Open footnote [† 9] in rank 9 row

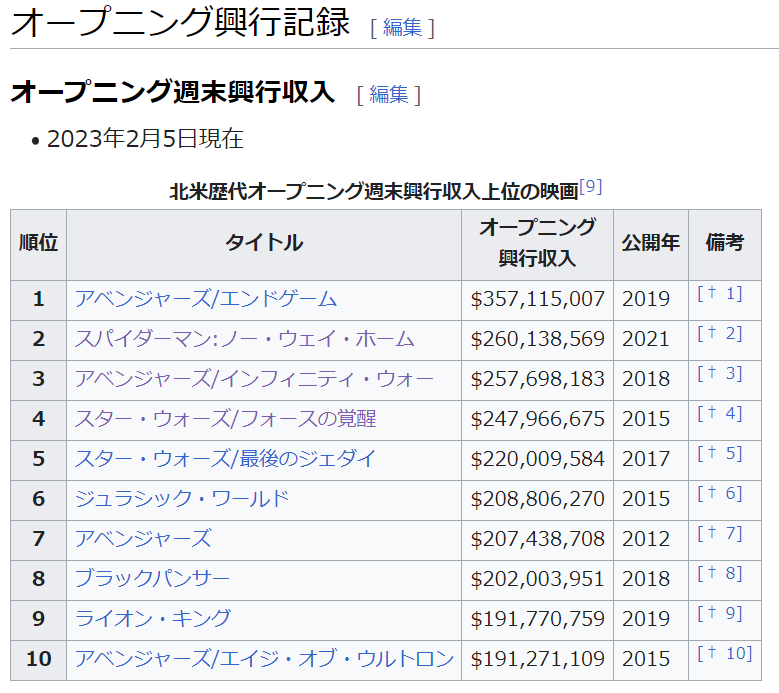pos(720,614)
